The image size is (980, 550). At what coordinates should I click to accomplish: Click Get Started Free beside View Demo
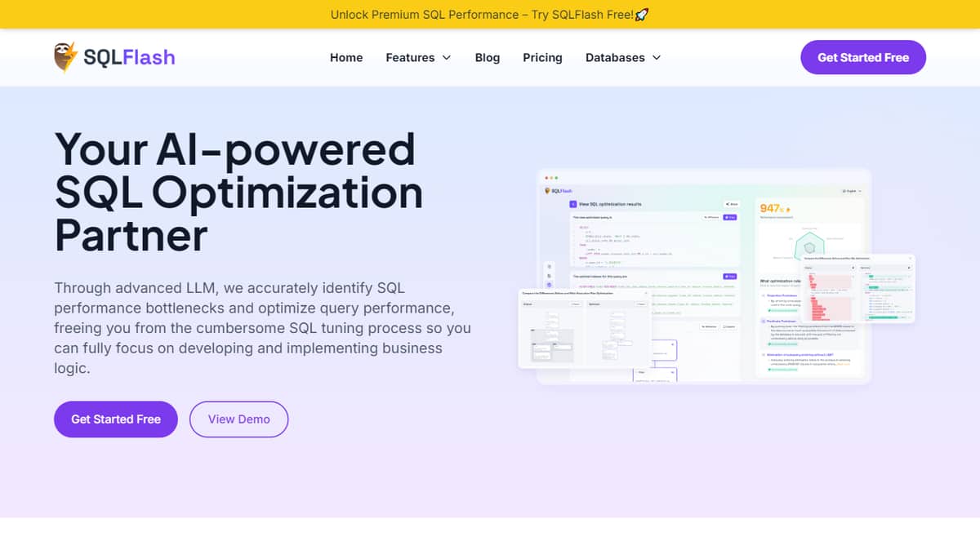[x=116, y=419]
